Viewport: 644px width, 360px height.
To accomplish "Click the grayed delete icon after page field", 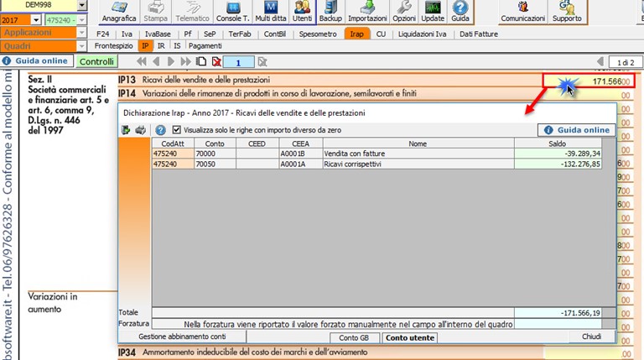I will click(x=262, y=61).
